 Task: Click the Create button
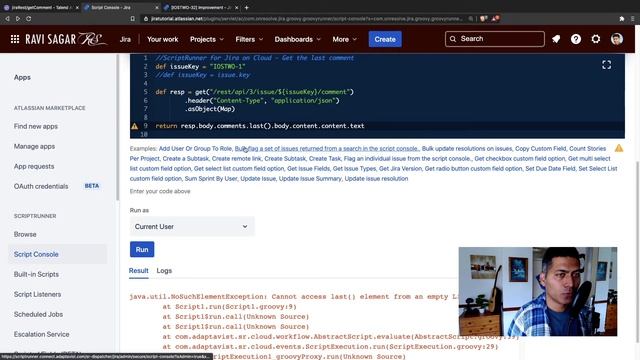[x=385, y=39]
